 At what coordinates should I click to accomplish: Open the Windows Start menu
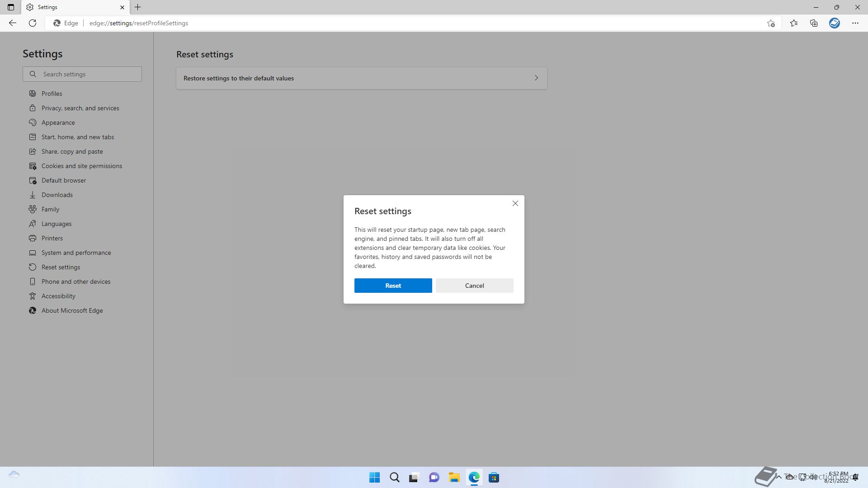[x=374, y=478]
